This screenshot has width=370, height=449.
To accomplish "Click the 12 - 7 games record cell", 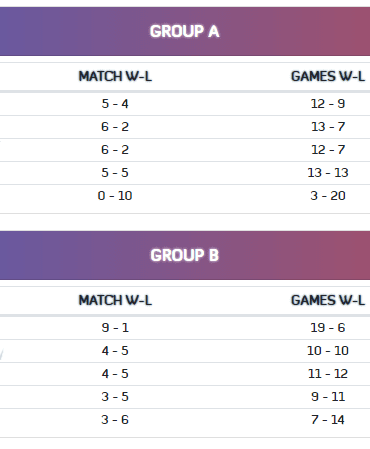I will (x=328, y=150).
